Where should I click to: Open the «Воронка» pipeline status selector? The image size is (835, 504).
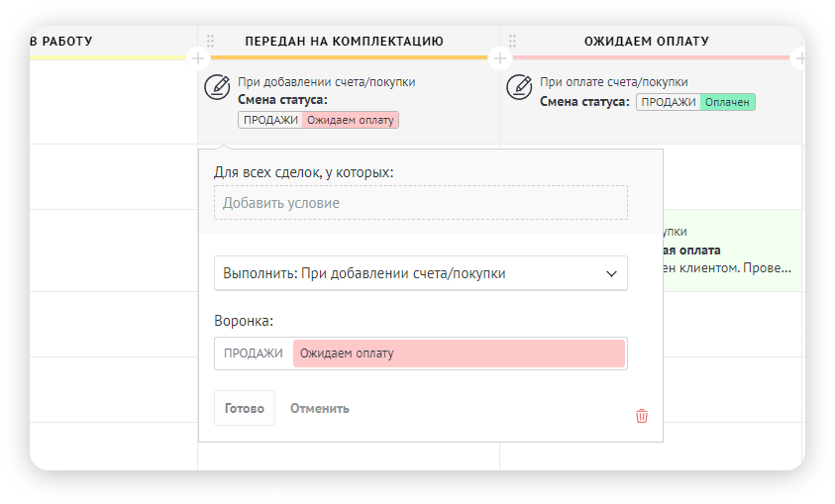pyautogui.click(x=420, y=353)
